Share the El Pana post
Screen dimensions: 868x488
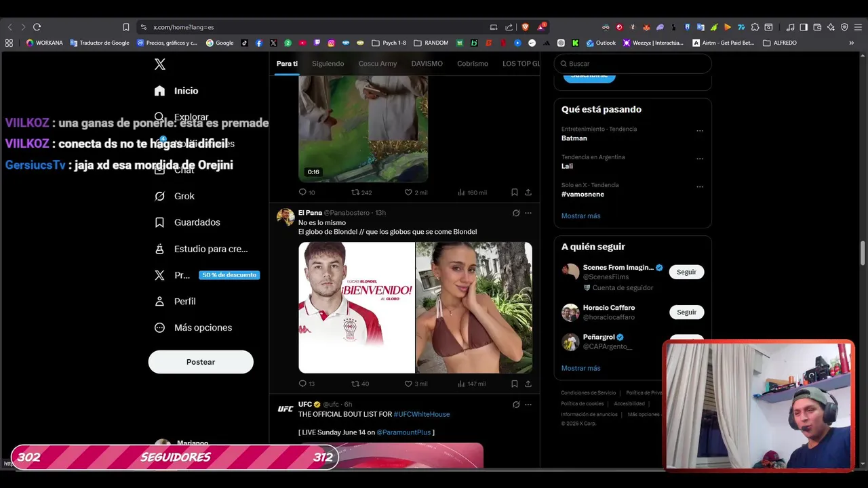528,384
